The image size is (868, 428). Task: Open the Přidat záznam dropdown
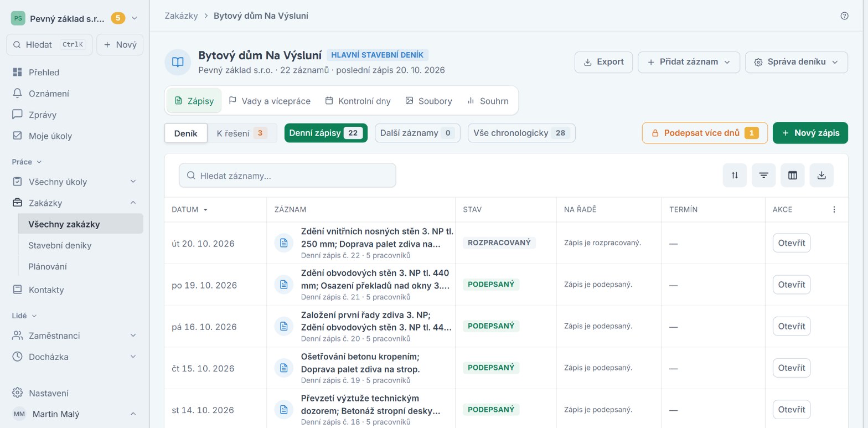[688, 62]
